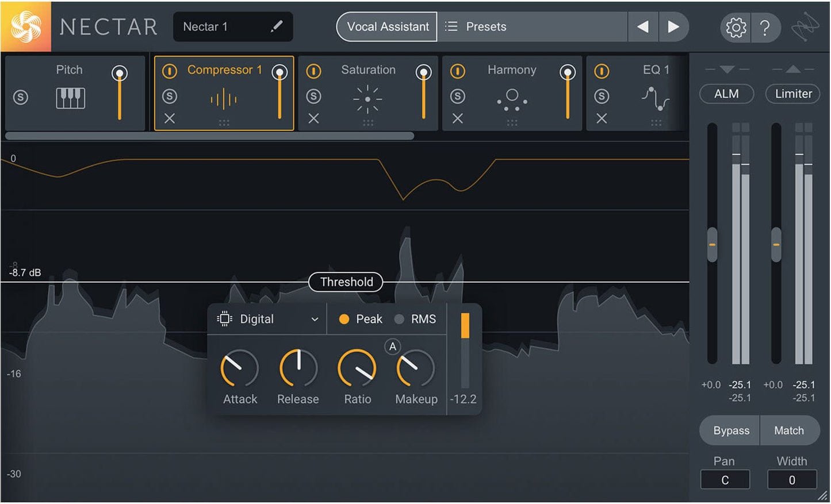Toggle power on EQ 1 module
This screenshot has height=504, width=831.
[x=602, y=71]
